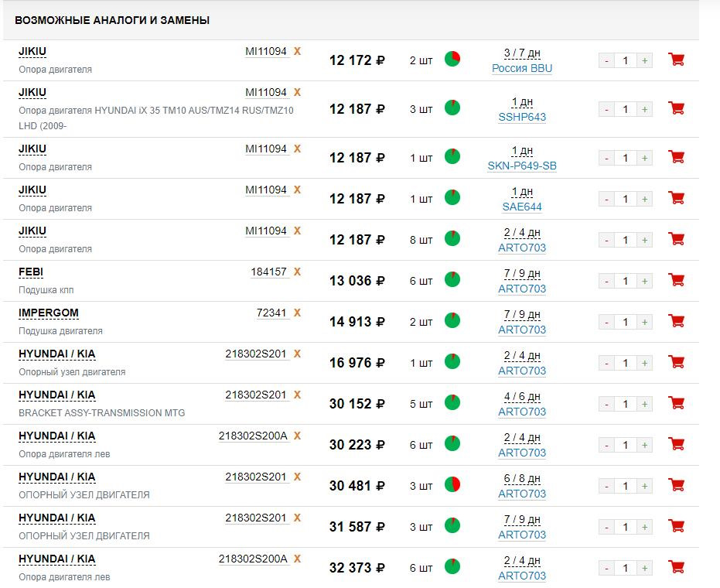
Task: Click cart icon in SKN-P649-SB supplier row
Action: (x=677, y=156)
